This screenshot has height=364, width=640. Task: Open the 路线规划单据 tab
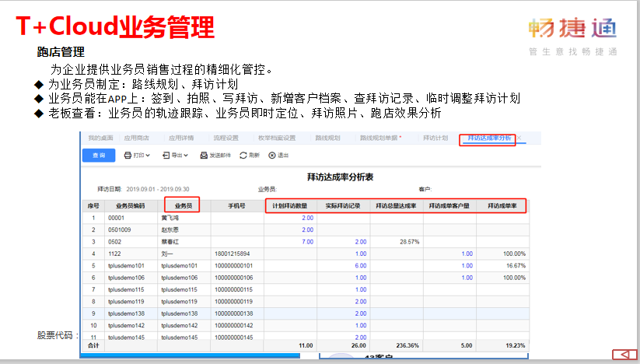[x=379, y=138]
